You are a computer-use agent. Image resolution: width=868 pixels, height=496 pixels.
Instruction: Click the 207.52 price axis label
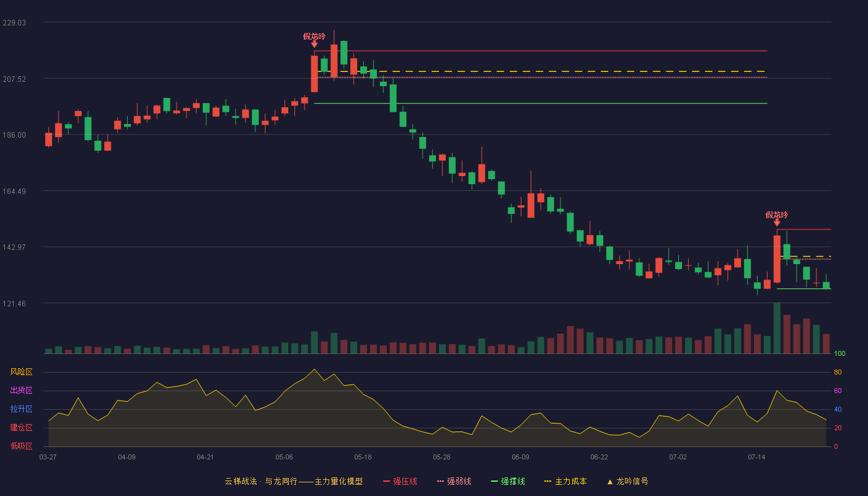(x=14, y=79)
